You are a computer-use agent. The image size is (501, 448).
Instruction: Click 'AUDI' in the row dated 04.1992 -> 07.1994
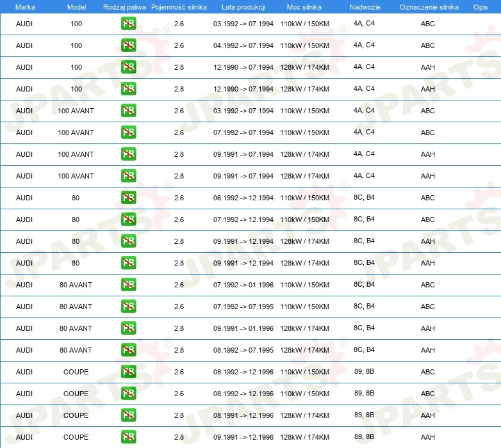[24, 45]
